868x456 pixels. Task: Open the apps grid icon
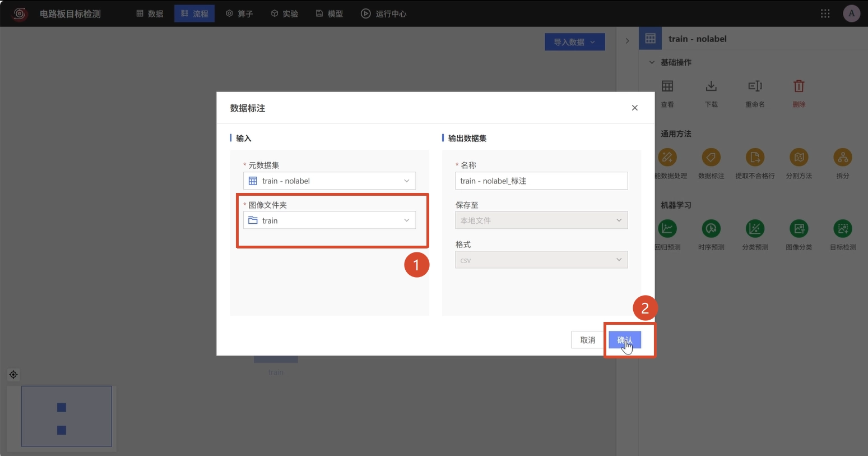pos(825,13)
